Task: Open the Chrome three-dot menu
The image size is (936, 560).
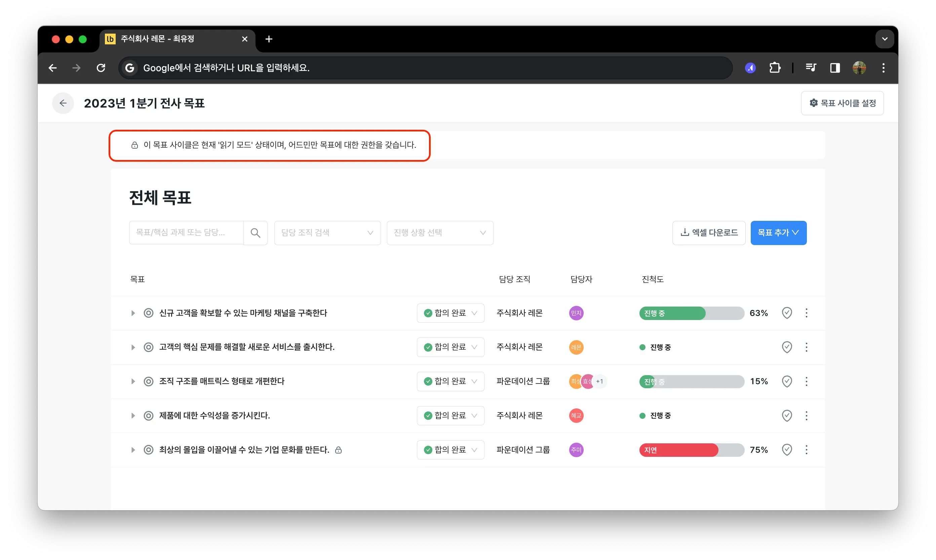Action: pyautogui.click(x=884, y=68)
